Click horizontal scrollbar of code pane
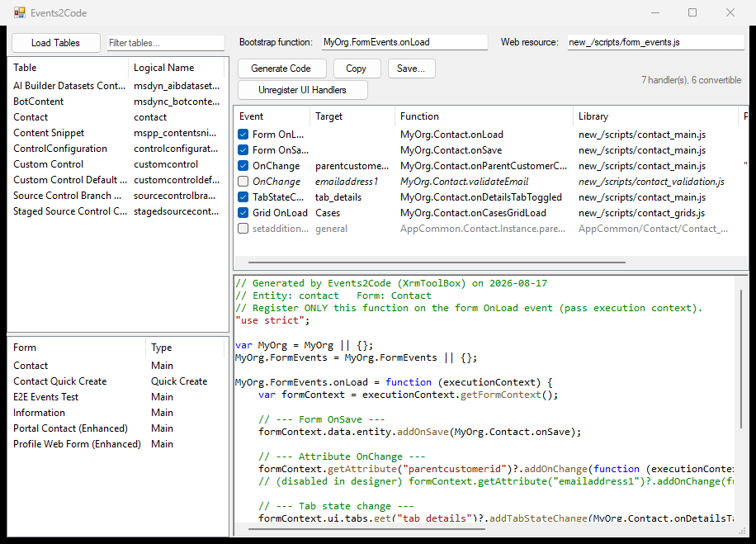Screen dimensions: 756x544 366,529
